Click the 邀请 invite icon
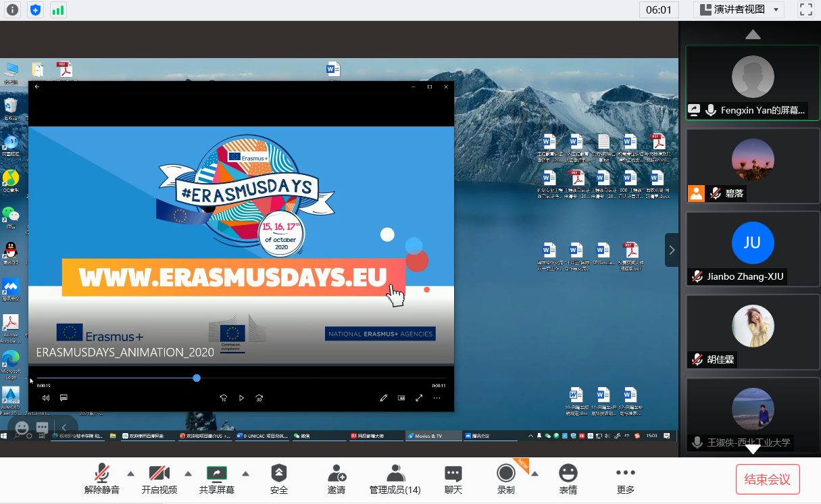 337,472
